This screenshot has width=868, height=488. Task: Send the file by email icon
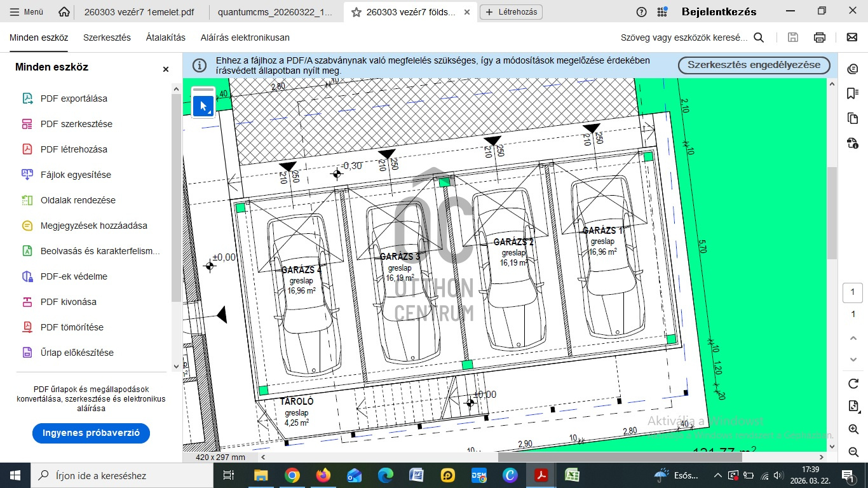(x=852, y=37)
